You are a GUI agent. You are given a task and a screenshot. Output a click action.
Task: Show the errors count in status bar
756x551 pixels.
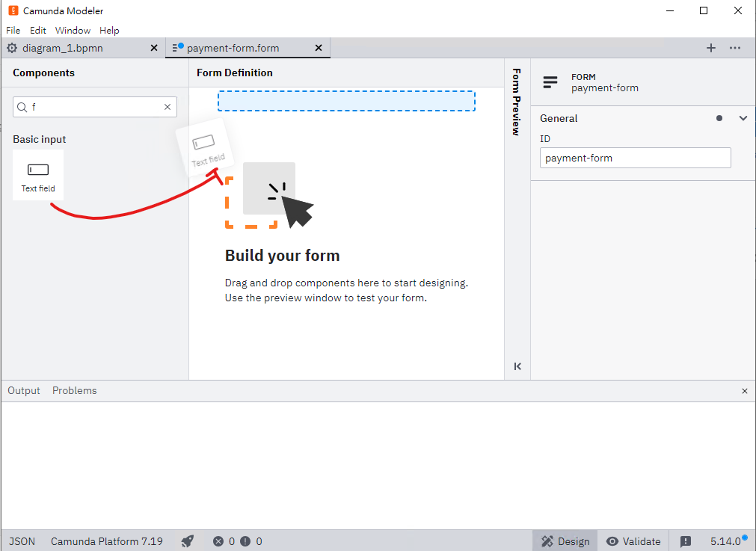[x=224, y=541]
